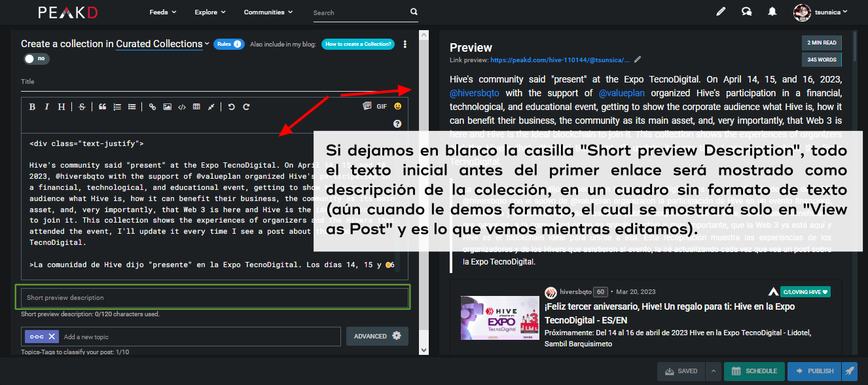Insert a numbered list
The width and height of the screenshot is (868, 385).
pyautogui.click(x=117, y=107)
